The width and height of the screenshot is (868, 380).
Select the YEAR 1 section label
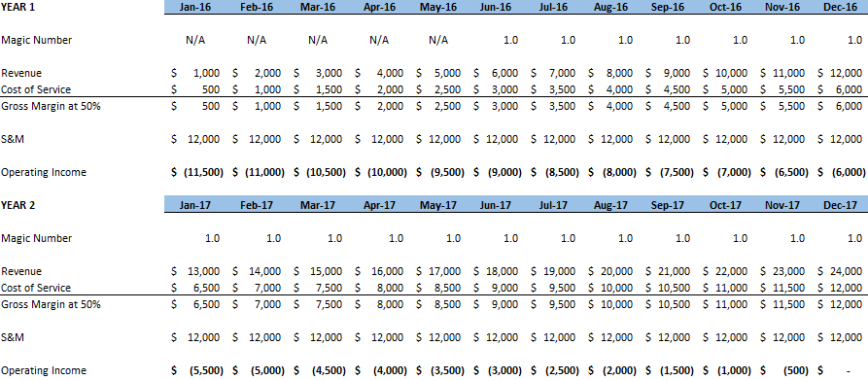click(18, 7)
